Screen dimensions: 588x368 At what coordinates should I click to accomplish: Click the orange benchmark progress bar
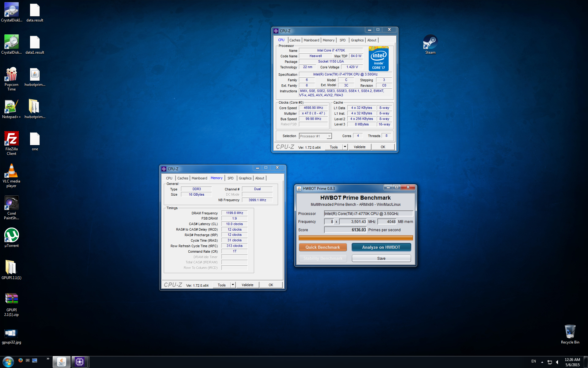click(x=356, y=238)
